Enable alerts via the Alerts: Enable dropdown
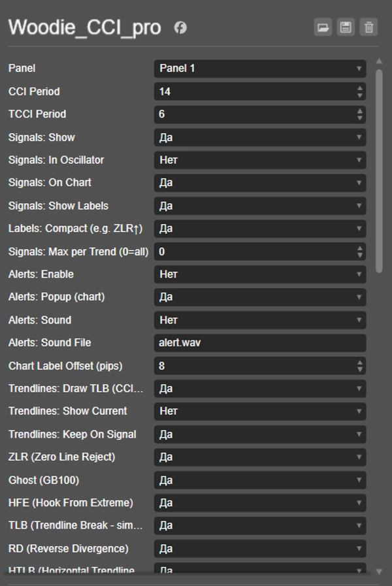 259,274
